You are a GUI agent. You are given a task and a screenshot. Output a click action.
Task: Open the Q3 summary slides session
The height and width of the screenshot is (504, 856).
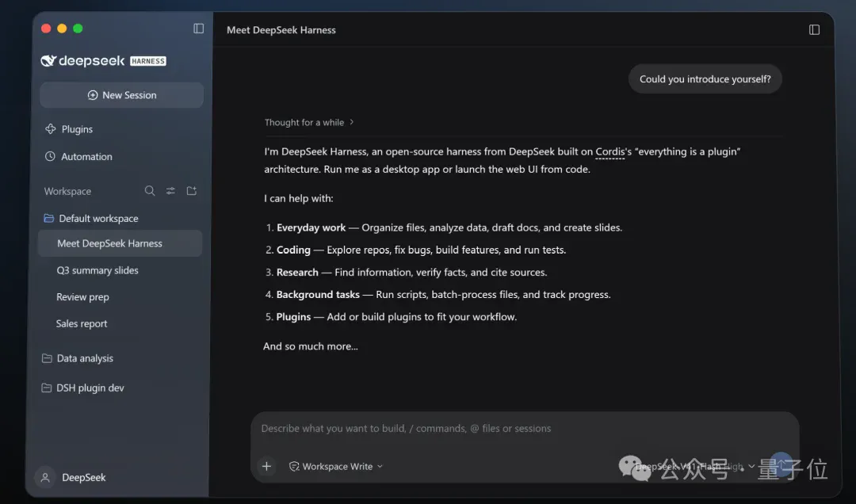pos(97,270)
